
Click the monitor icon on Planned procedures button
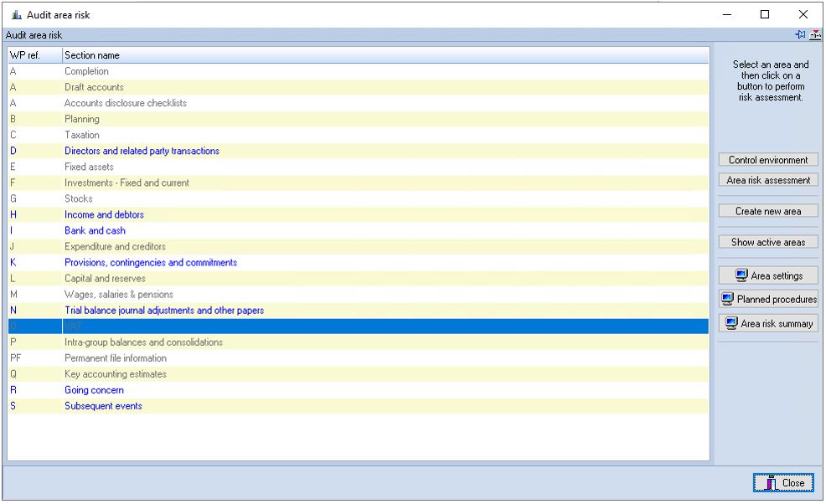(x=727, y=299)
